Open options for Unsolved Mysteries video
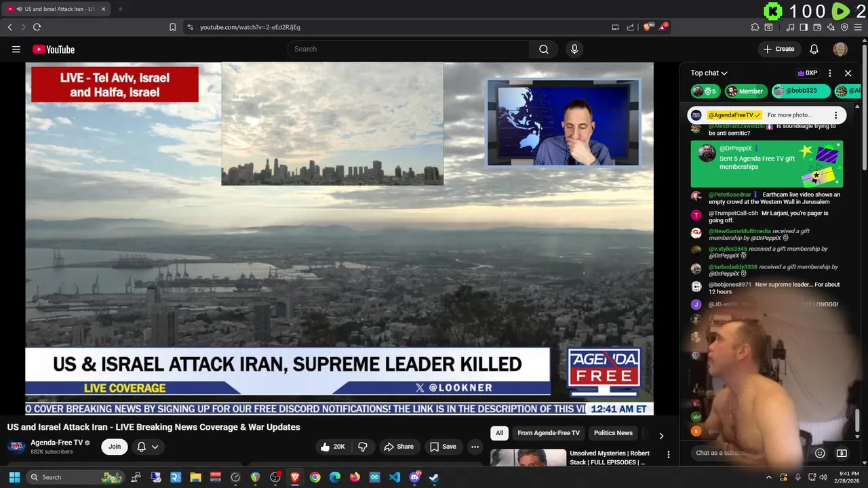Viewport: 868px width, 488px height. tap(668, 455)
